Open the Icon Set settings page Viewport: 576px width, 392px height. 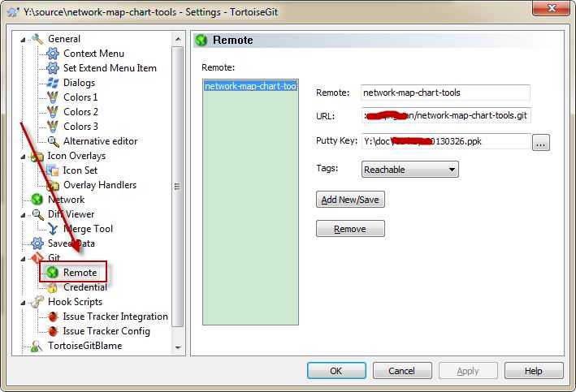[80, 170]
